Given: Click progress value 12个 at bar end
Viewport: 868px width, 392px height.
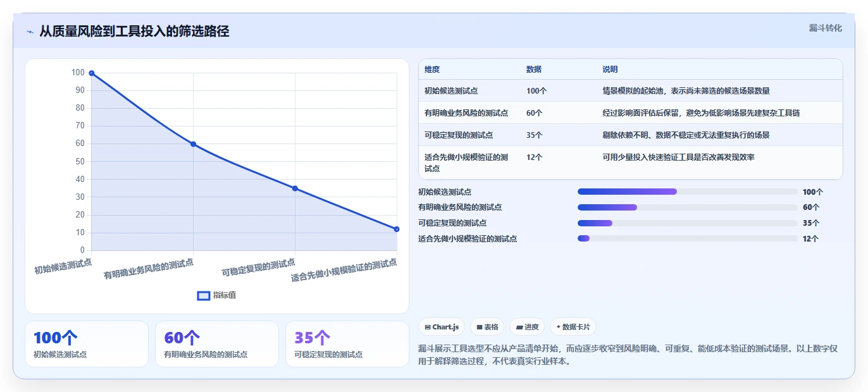Looking at the screenshot, I should point(810,239).
